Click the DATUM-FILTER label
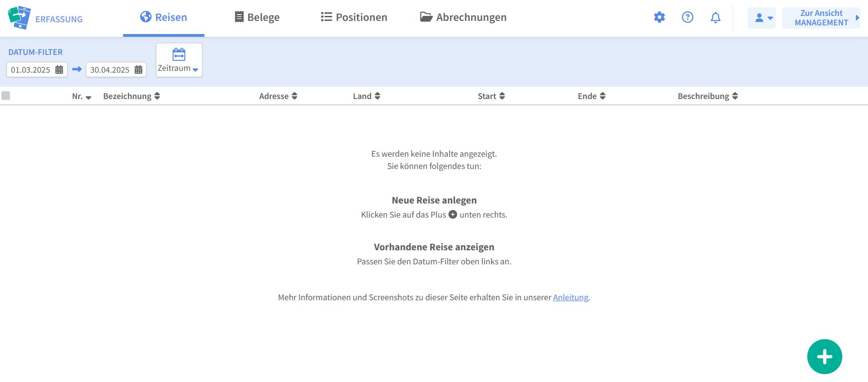Image resolution: width=868 pixels, height=382 pixels. [35, 52]
